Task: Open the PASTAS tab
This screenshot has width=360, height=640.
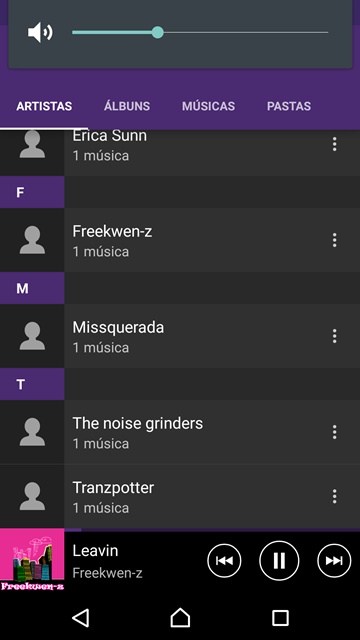Action: pos(289,106)
